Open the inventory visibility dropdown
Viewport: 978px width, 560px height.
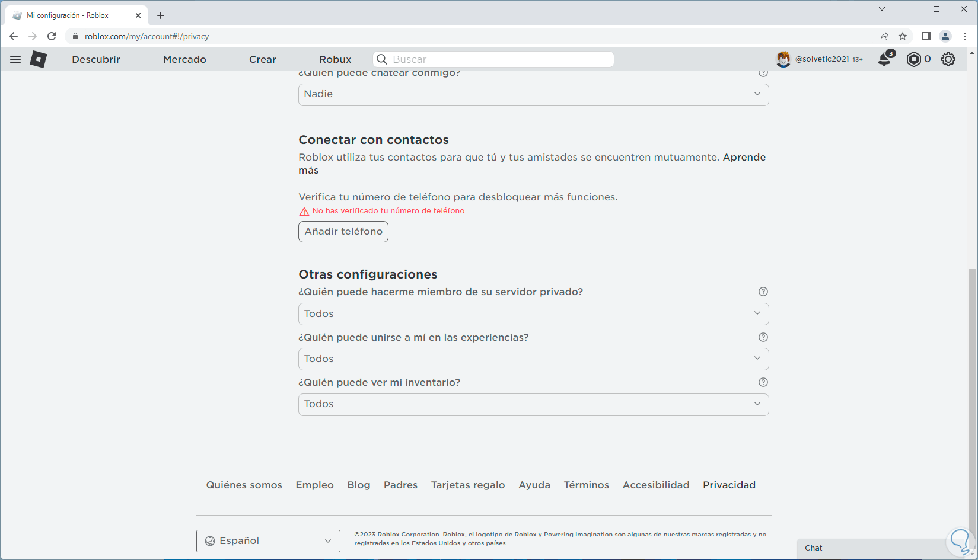tap(533, 404)
